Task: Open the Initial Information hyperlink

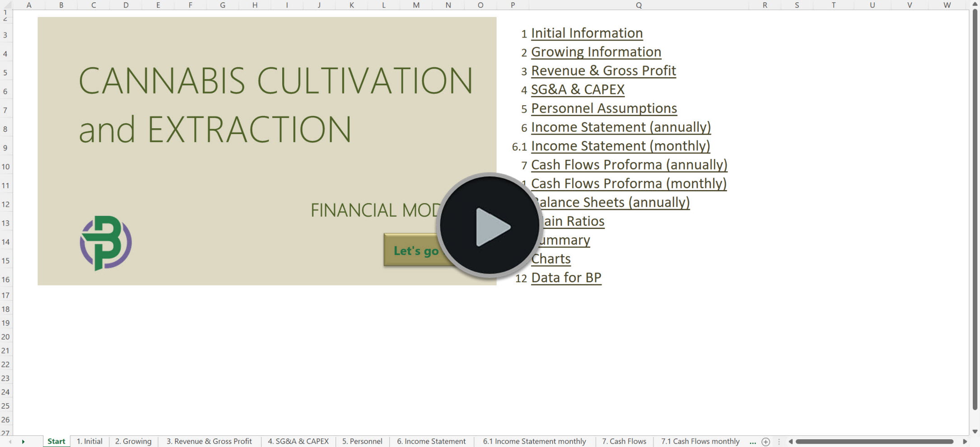Action: point(587,33)
